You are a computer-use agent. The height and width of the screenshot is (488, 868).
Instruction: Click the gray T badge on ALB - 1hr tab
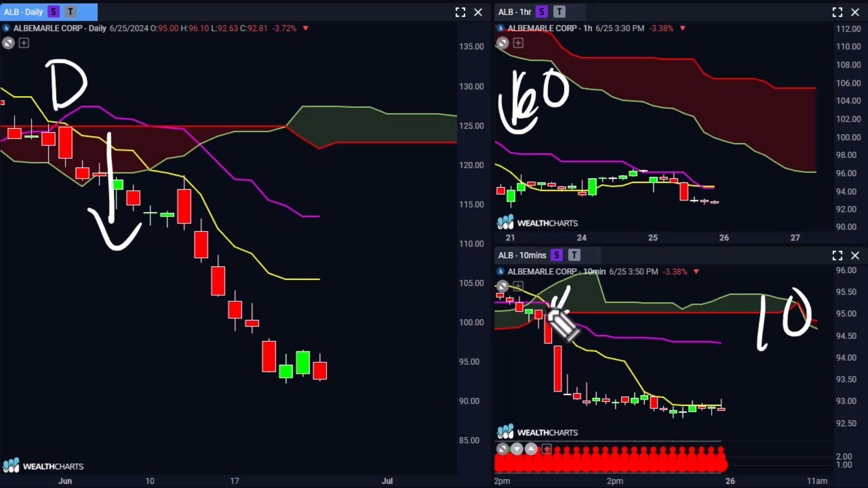[x=559, y=12]
